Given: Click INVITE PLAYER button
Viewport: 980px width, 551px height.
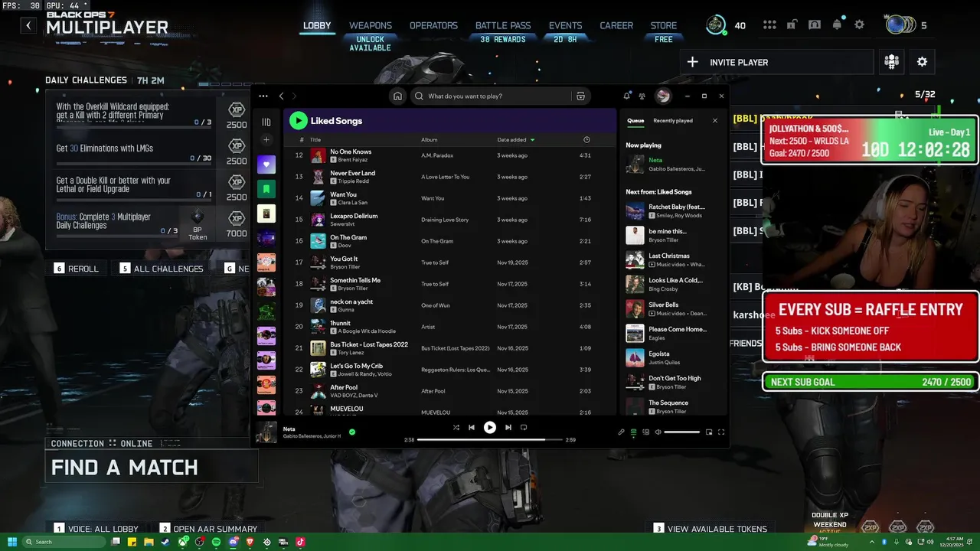Looking at the screenshot, I should 776,62.
